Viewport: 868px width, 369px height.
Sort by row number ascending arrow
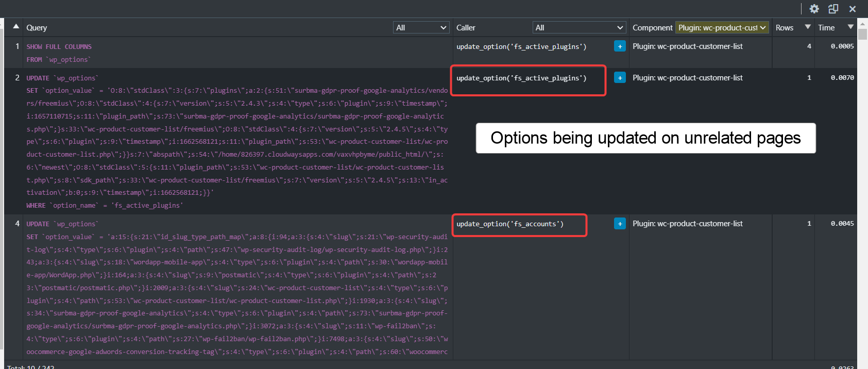pyautogui.click(x=16, y=26)
